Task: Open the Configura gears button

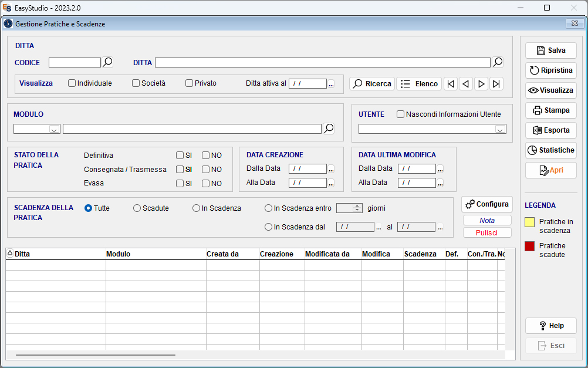Action: tap(486, 204)
